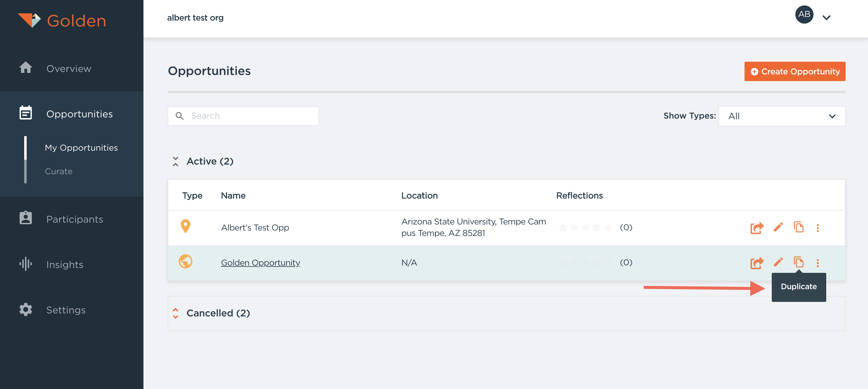
Task: Open the user account chevron menu
Action: click(826, 18)
